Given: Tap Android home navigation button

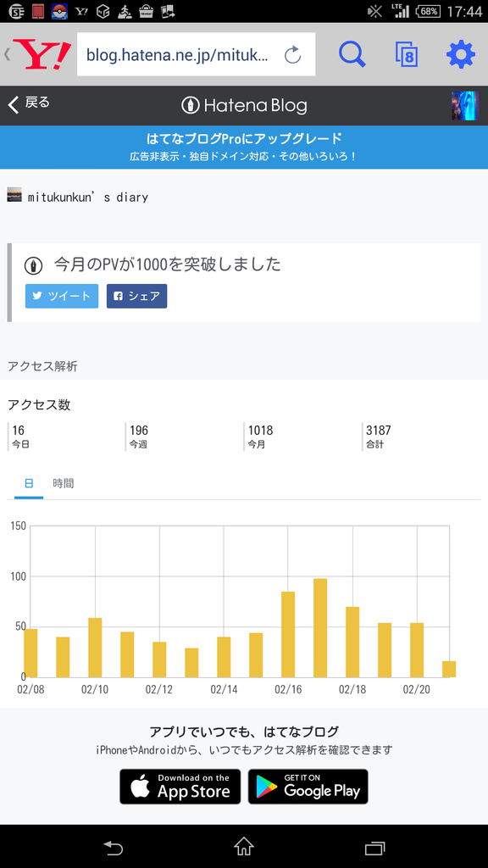Looking at the screenshot, I should (244, 847).
